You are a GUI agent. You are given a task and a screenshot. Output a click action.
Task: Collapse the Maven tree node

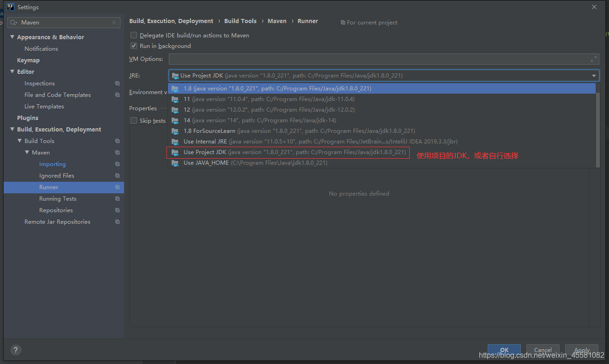point(27,152)
